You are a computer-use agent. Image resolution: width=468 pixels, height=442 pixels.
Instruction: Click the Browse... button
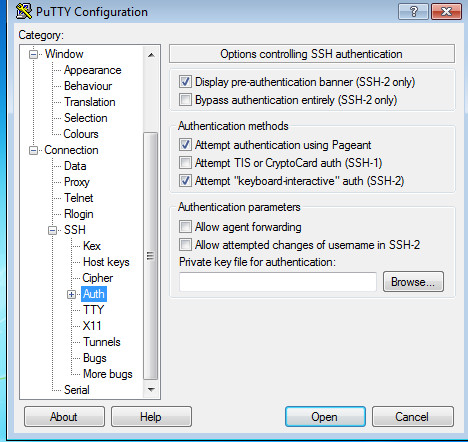[413, 282]
